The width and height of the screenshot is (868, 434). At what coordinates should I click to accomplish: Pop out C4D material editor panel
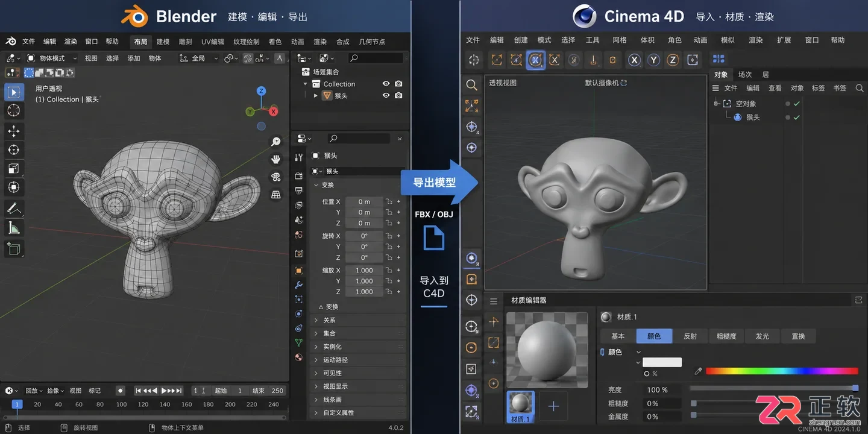pyautogui.click(x=858, y=300)
